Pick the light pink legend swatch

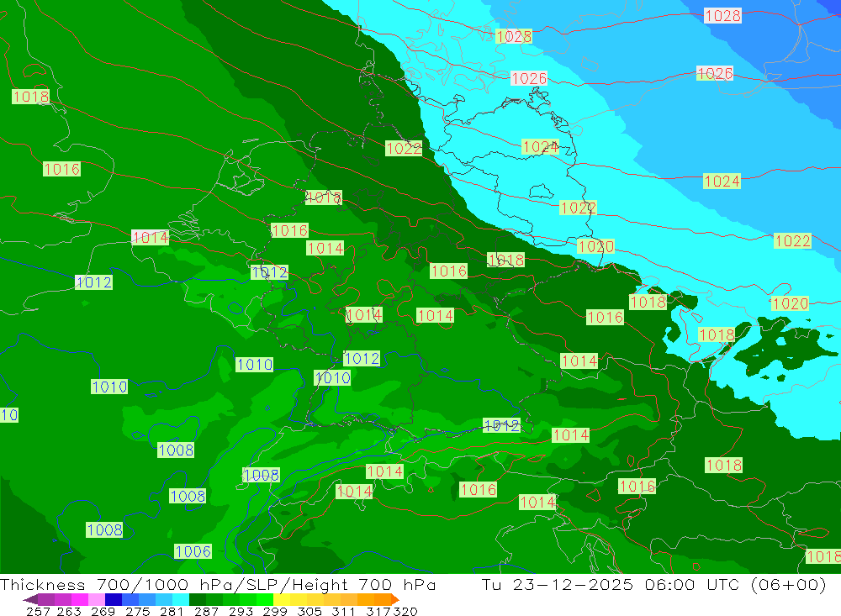(95, 599)
